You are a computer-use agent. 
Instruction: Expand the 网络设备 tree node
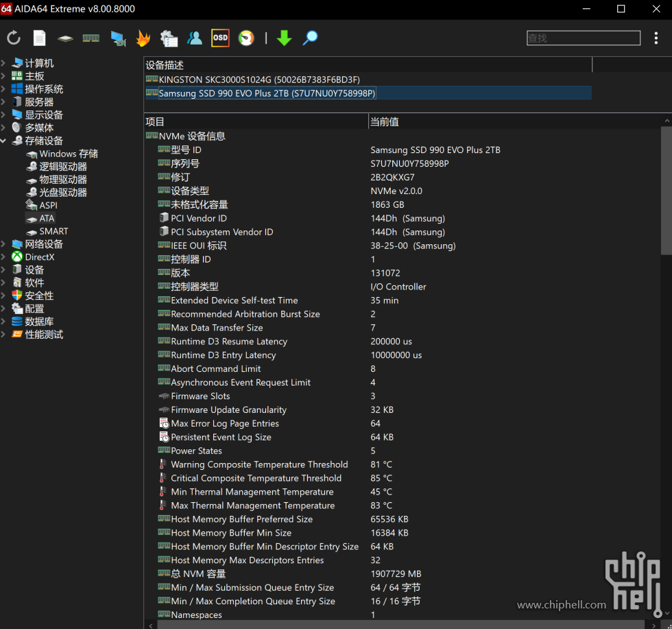pos(4,244)
